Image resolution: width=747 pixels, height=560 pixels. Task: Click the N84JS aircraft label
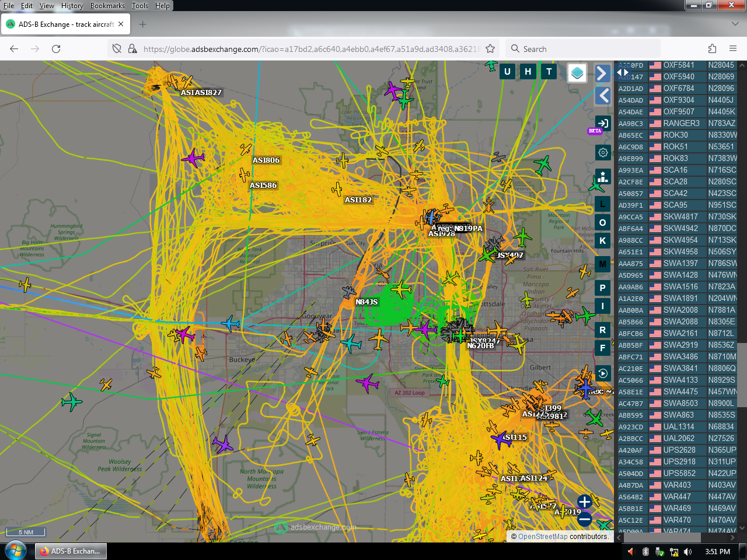coord(366,302)
